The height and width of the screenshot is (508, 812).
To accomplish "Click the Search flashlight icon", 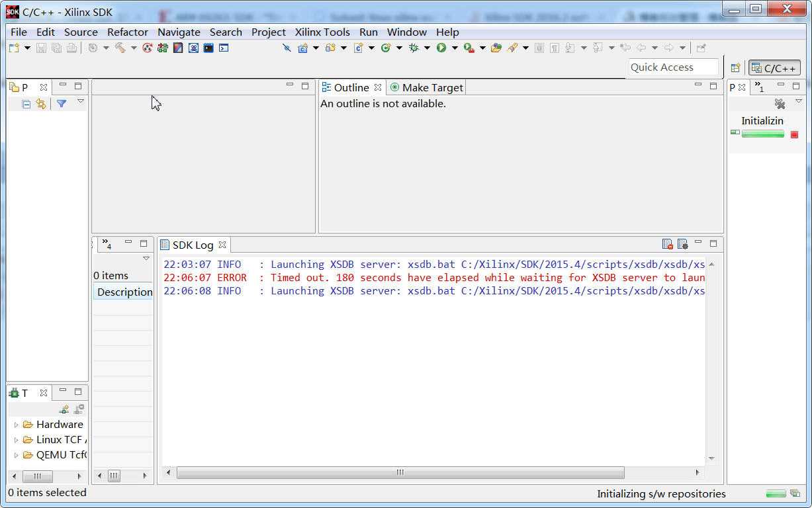I will pos(512,48).
